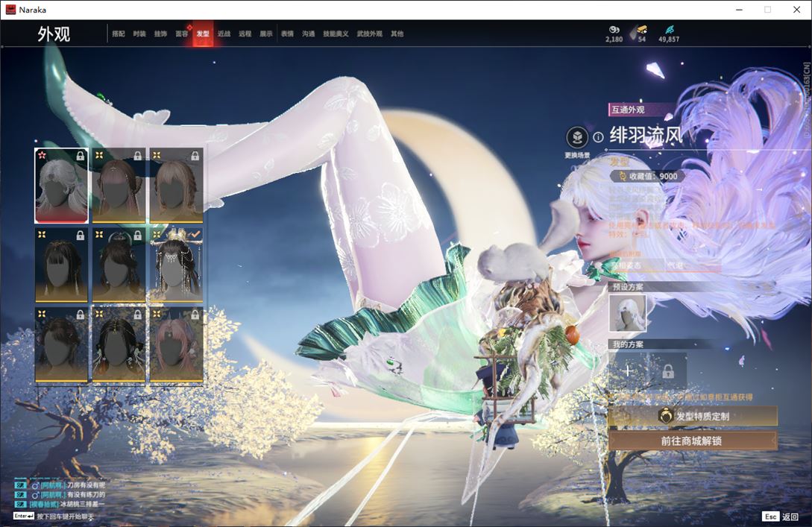The image size is (812, 527).
Task: Click the red star badge on first hairstyle
Action: click(42, 155)
